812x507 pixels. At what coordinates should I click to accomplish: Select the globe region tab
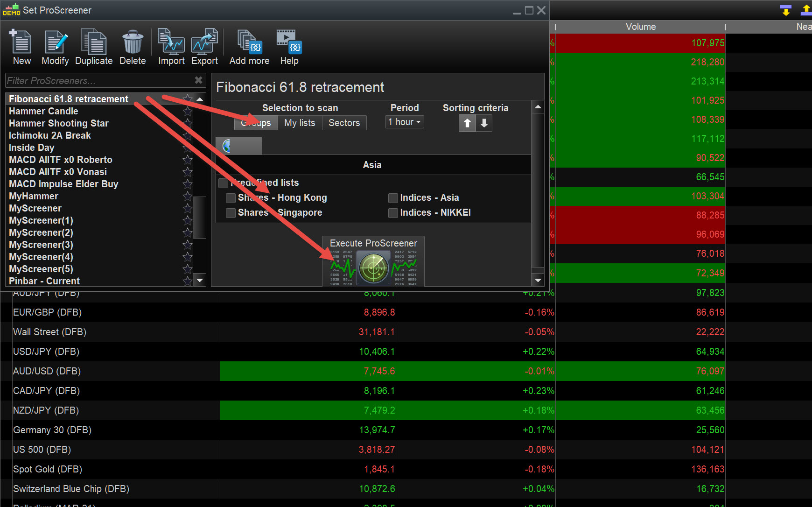(x=239, y=146)
